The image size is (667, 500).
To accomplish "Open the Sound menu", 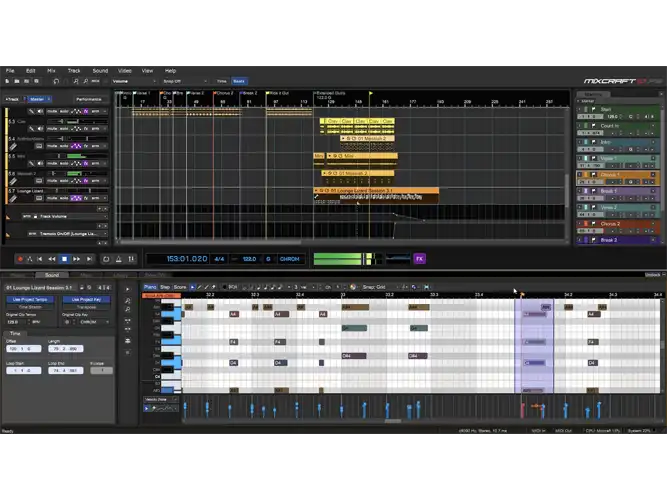I will coord(100,71).
